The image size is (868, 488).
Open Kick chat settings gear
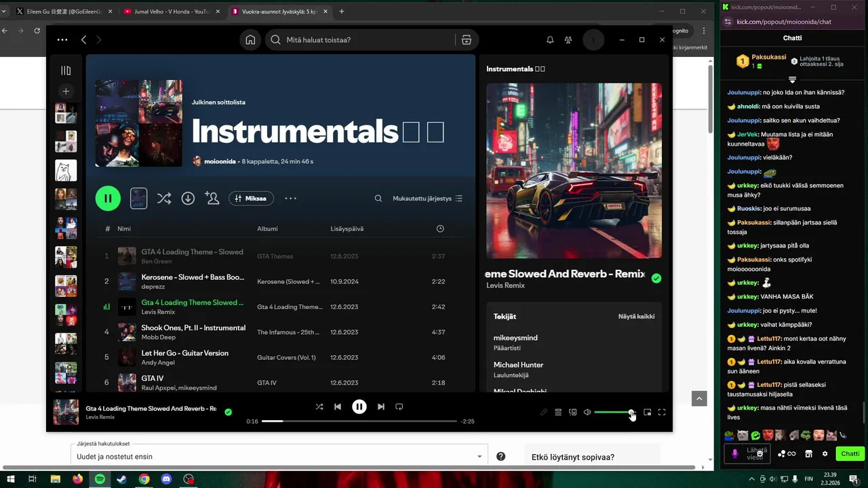pyautogui.click(x=825, y=453)
